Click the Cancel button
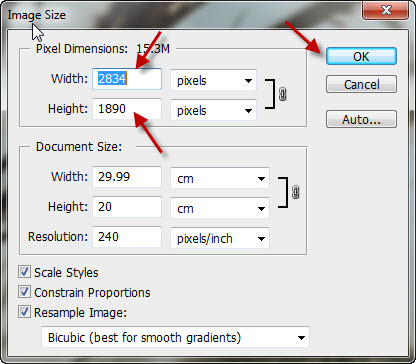416x364 pixels. point(361,84)
